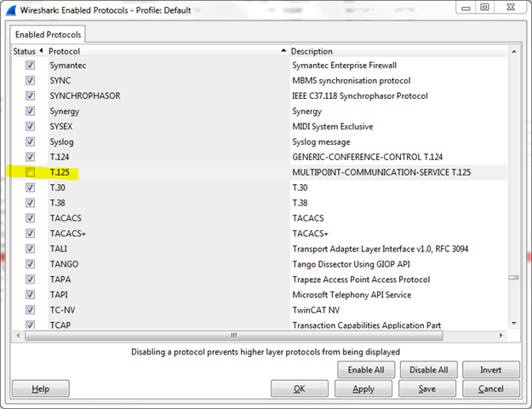The image size is (532, 409).
Task: Uncheck the TANGO protocol checkbox
Action: [30, 263]
